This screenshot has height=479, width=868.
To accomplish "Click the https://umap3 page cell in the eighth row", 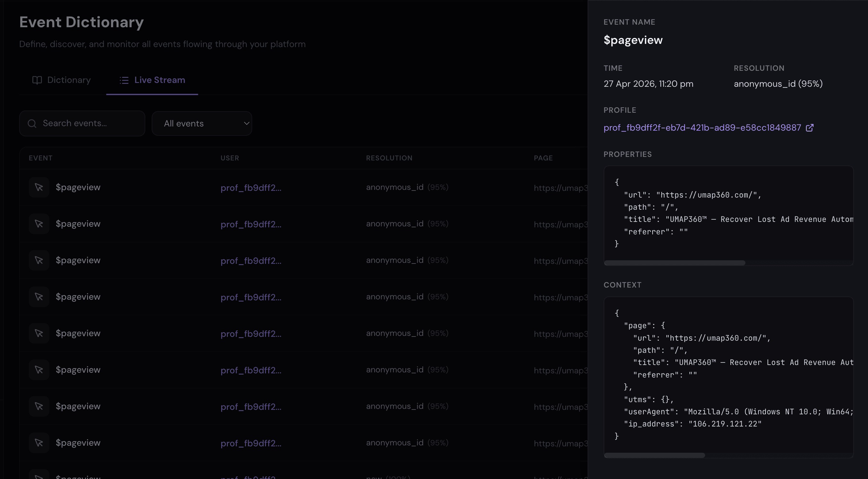I will [x=561, y=443].
